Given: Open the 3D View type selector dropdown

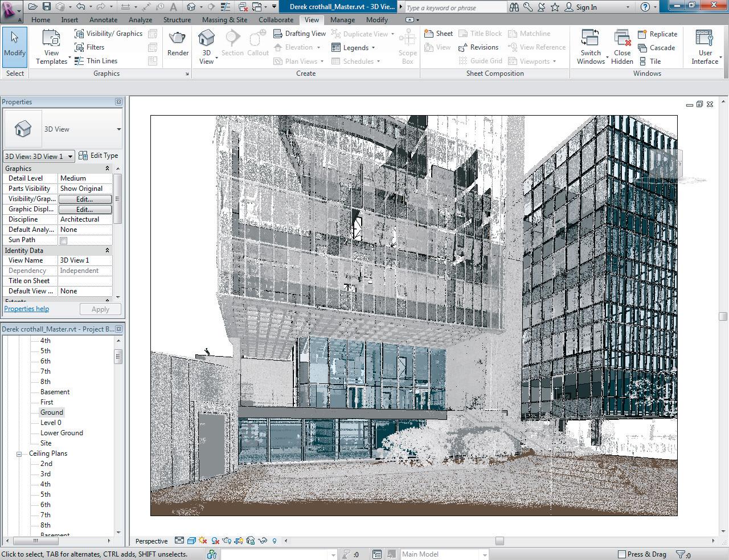Looking at the screenshot, I should (x=118, y=129).
